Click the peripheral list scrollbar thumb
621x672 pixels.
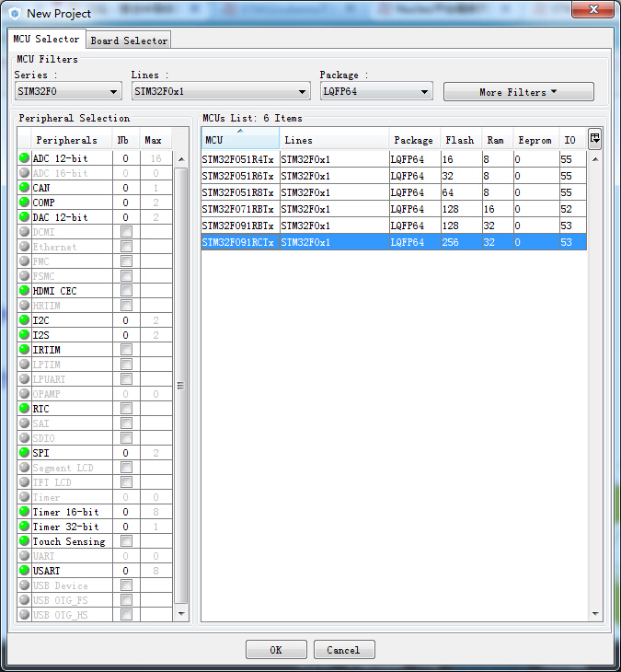[x=181, y=386]
